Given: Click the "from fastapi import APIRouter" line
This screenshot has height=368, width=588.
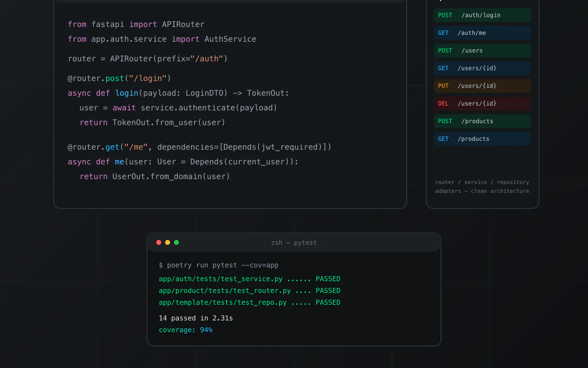Looking at the screenshot, I should tap(136, 25).
